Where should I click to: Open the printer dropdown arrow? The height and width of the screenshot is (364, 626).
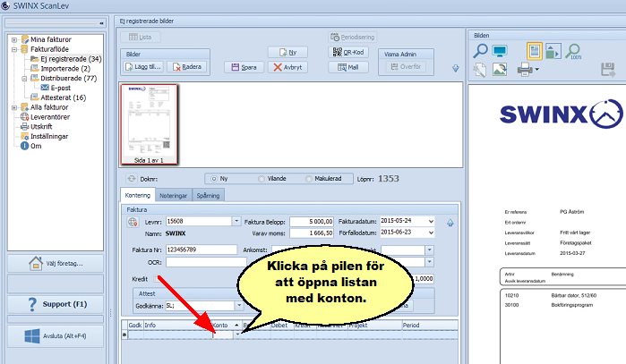tap(537, 70)
